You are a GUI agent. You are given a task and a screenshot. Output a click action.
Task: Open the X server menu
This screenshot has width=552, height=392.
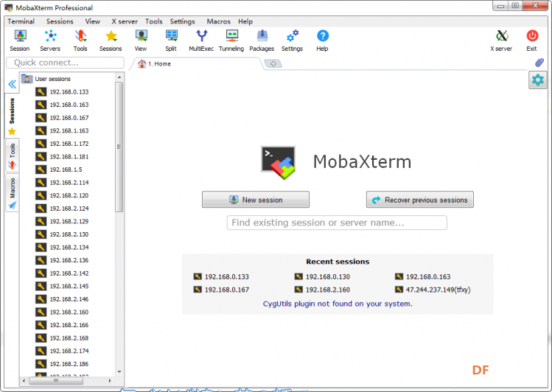click(x=125, y=21)
